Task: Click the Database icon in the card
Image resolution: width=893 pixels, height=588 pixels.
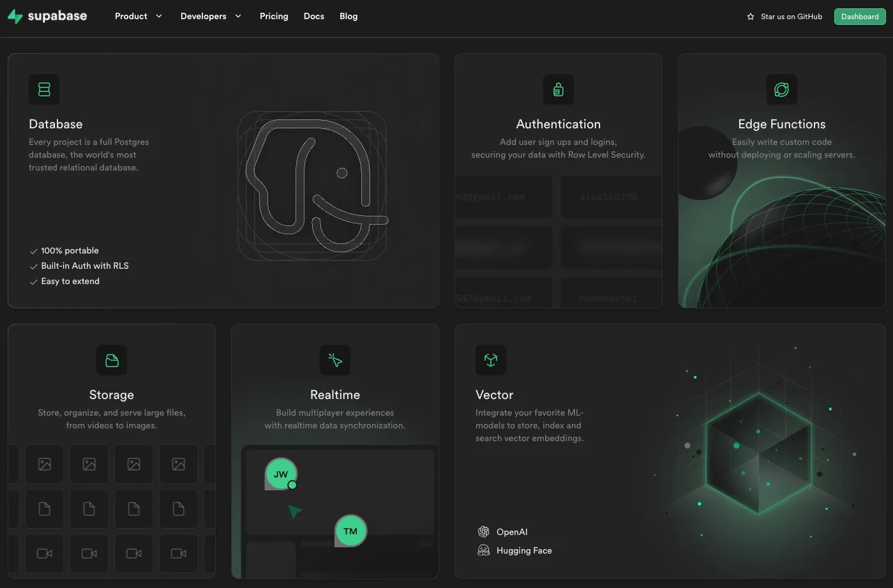Action: tap(44, 89)
